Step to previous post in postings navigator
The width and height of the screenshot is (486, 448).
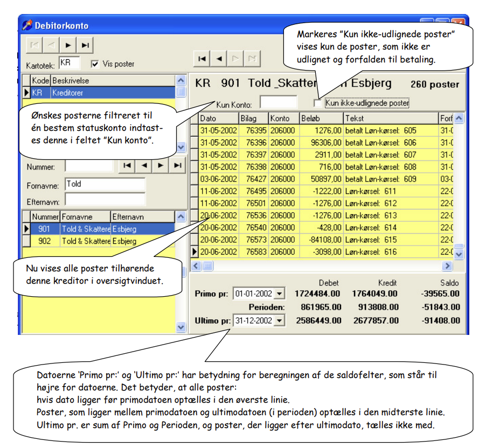[x=219, y=59]
